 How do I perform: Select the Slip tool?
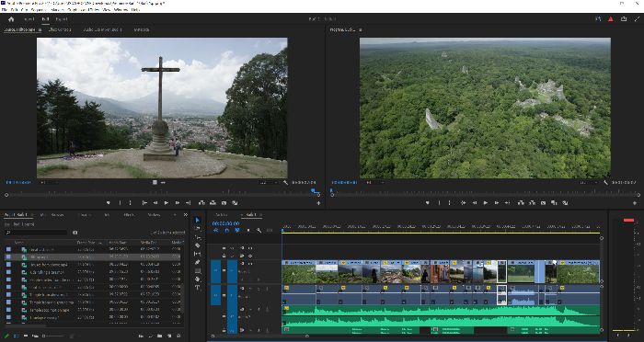click(198, 254)
